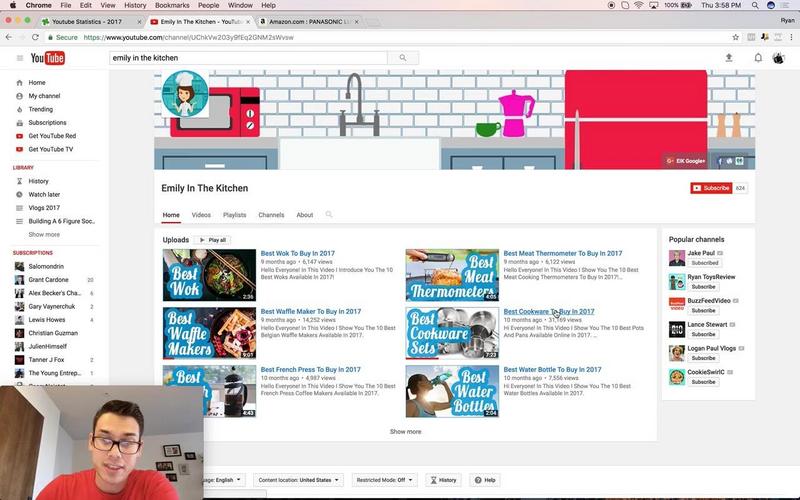The height and width of the screenshot is (500, 800).
Task: Open Grant Cardone subscription
Action: 48,280
